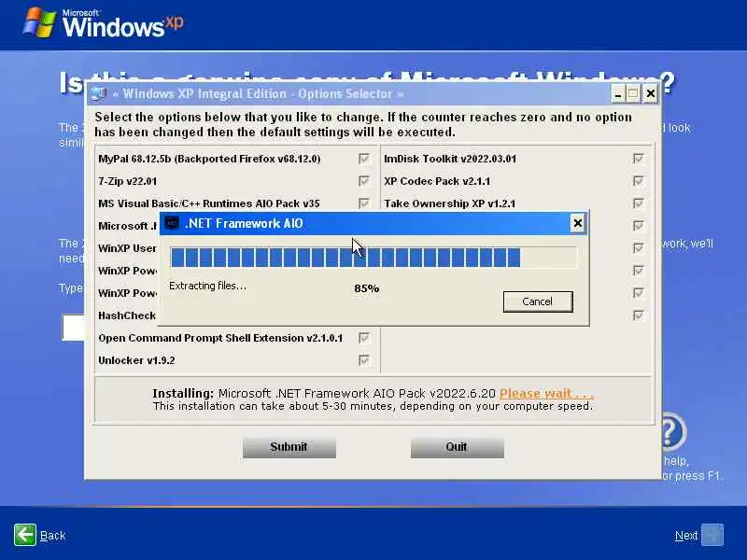Screen dimensions: 747x560
Task: Click the Submit button
Action: click(x=289, y=447)
